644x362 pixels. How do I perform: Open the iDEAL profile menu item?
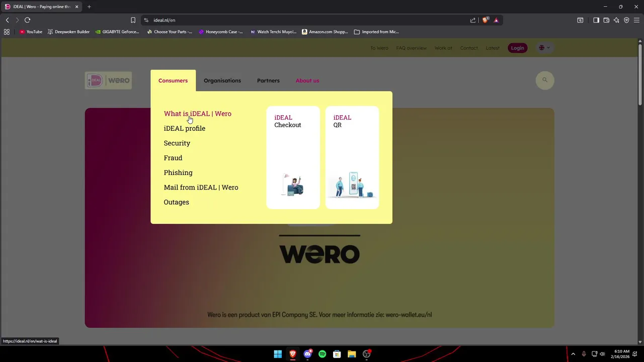point(184,128)
